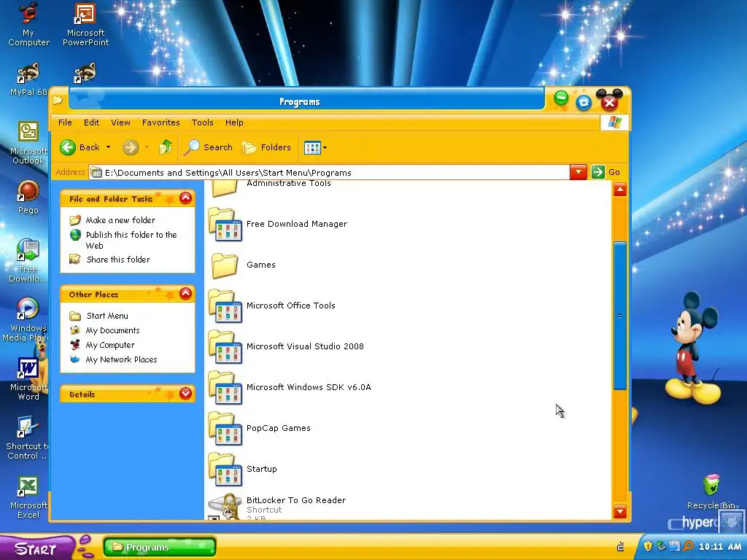Screen dimensions: 747x560
Task: Open the Views dropdown arrow
Action: click(325, 148)
